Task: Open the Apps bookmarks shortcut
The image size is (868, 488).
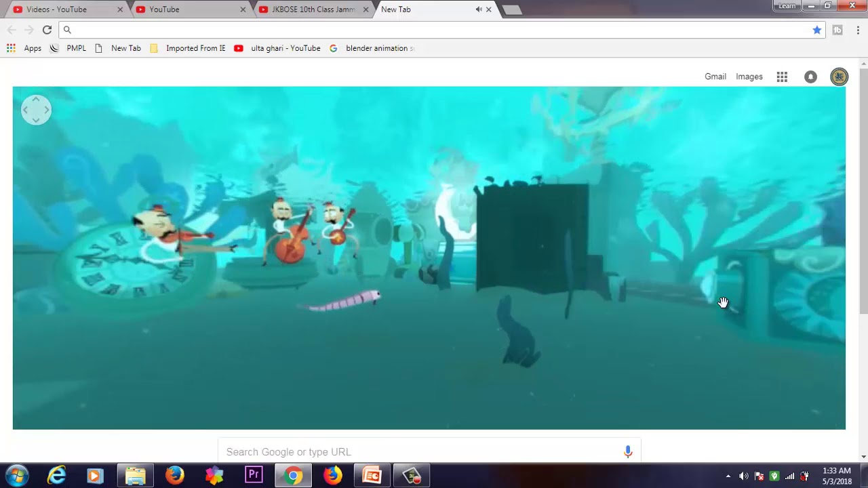Action: [x=24, y=48]
